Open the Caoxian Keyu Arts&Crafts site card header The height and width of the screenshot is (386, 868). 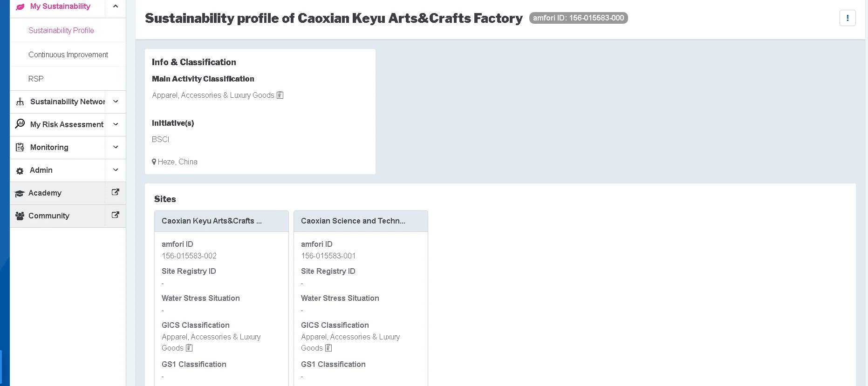coord(221,221)
